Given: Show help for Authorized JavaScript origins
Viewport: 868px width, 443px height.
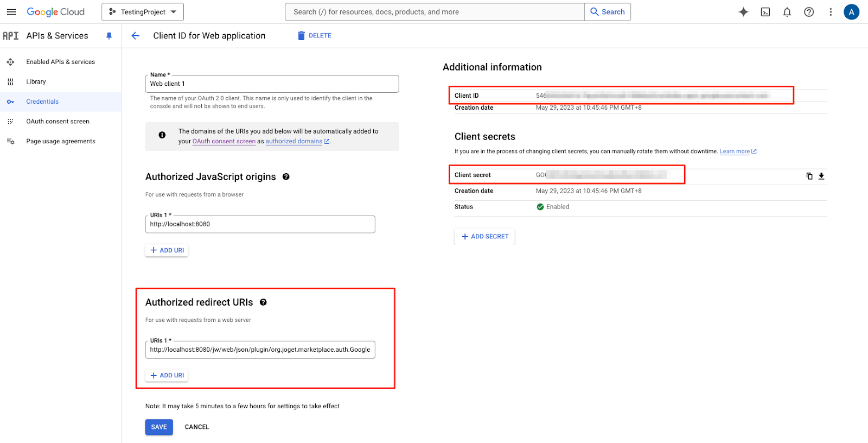Looking at the screenshot, I should point(286,177).
